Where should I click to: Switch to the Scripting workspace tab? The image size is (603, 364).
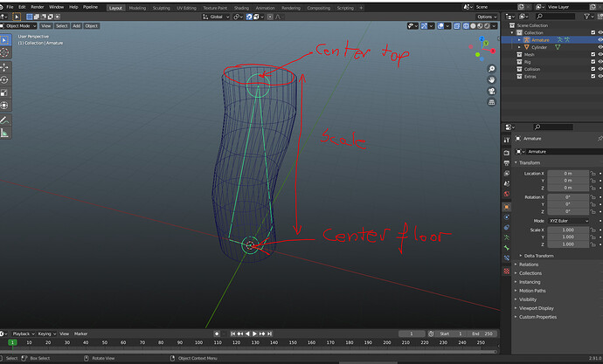[345, 8]
